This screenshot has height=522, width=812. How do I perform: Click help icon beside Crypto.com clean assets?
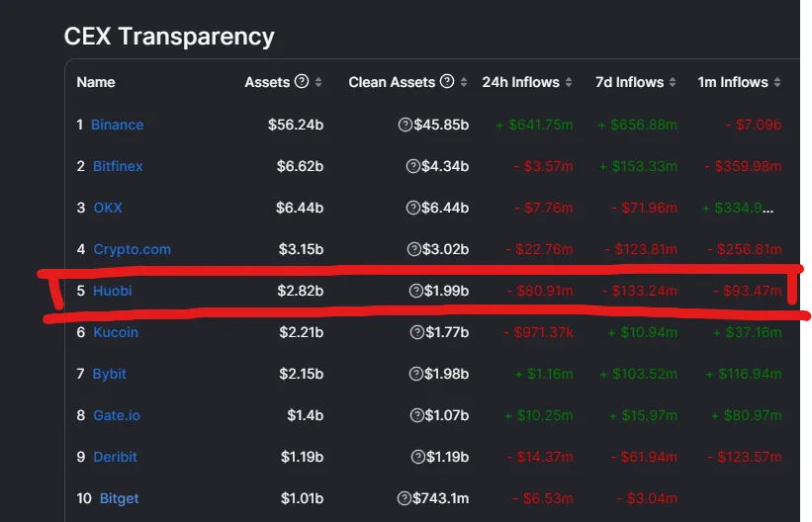[x=414, y=249]
